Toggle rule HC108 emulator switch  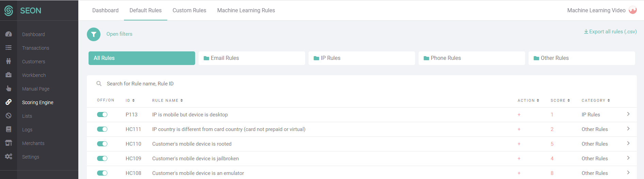102,173
